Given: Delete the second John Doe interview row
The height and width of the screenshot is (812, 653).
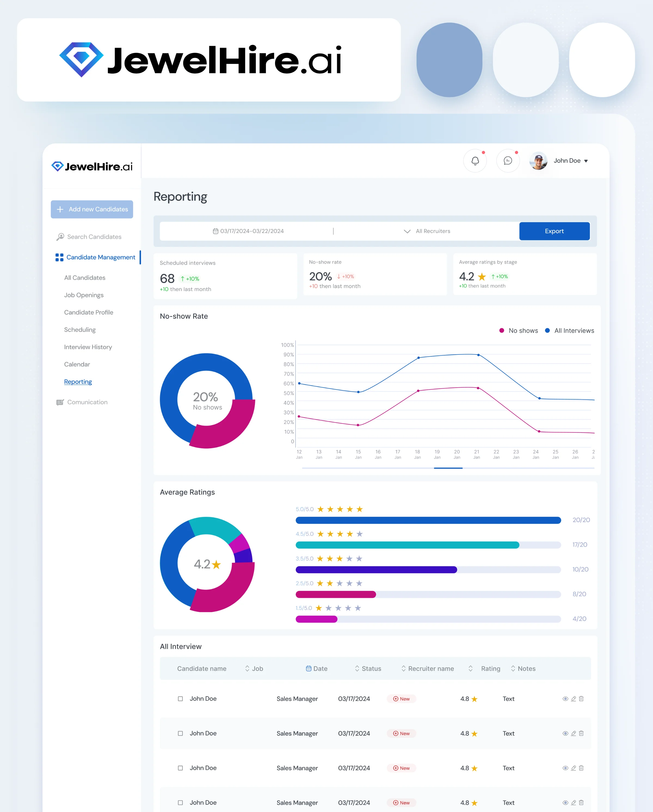Looking at the screenshot, I should 581,733.
